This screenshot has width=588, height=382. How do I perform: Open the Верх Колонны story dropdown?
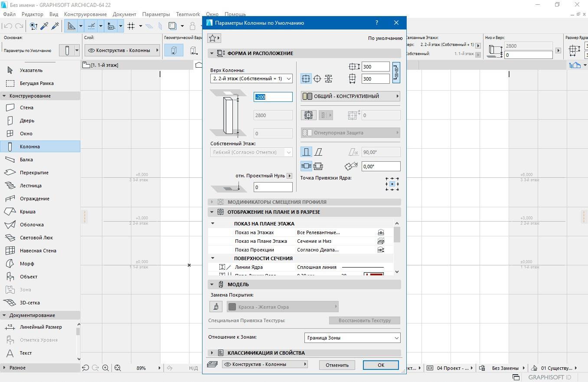pyautogui.click(x=252, y=78)
